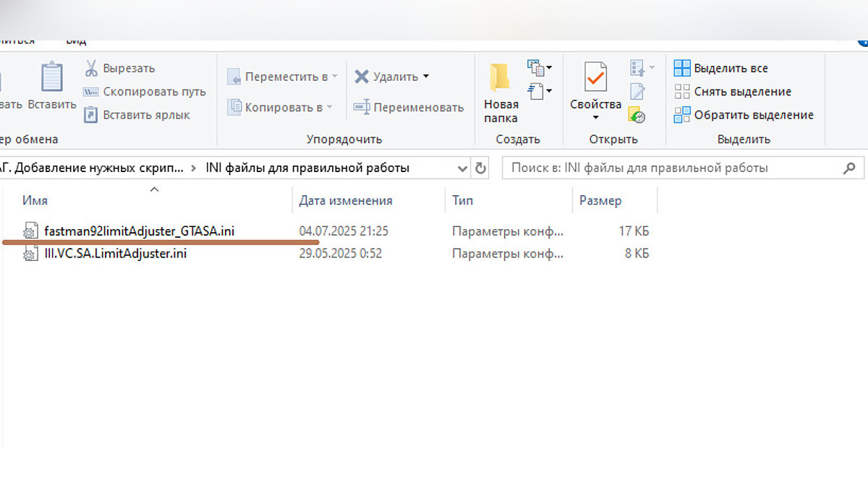Click the refresh button beside address bar
Screen dimensions: 868x488
(x=480, y=168)
